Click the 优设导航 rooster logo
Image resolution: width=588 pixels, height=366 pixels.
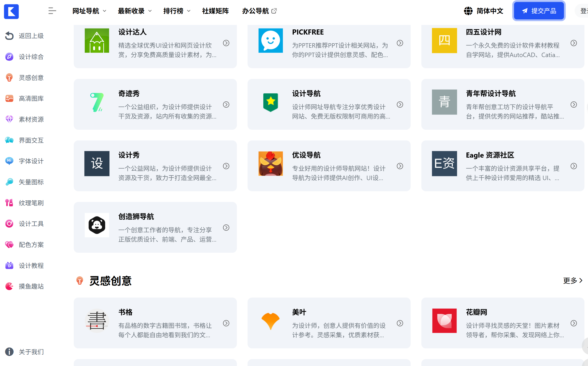[270, 164]
